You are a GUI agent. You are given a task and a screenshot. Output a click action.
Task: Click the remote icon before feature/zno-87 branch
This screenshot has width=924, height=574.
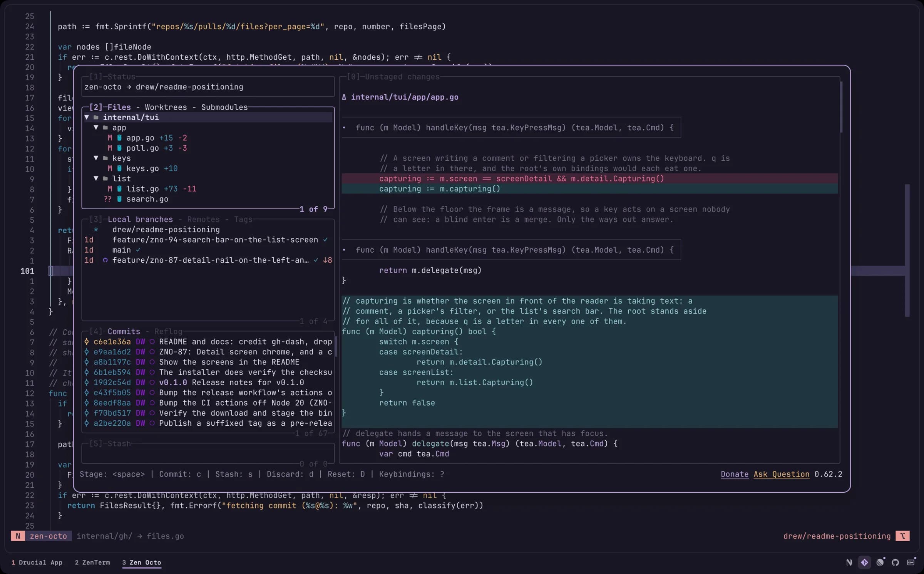tap(105, 260)
